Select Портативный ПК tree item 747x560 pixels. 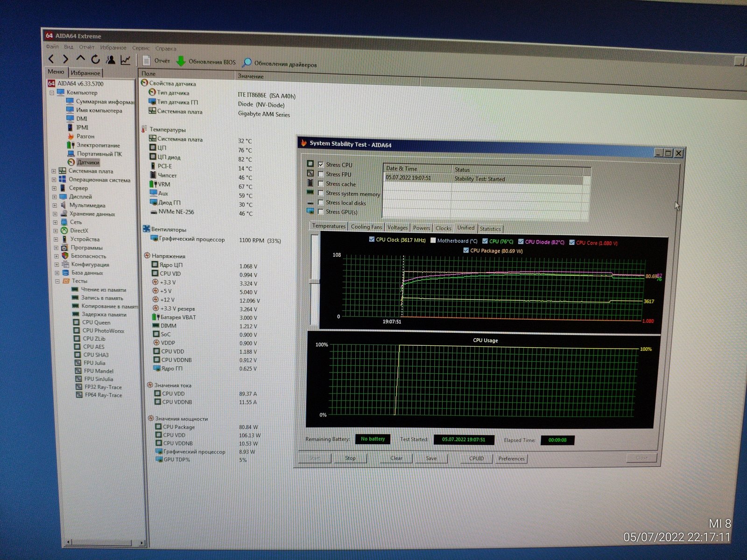[x=95, y=154]
